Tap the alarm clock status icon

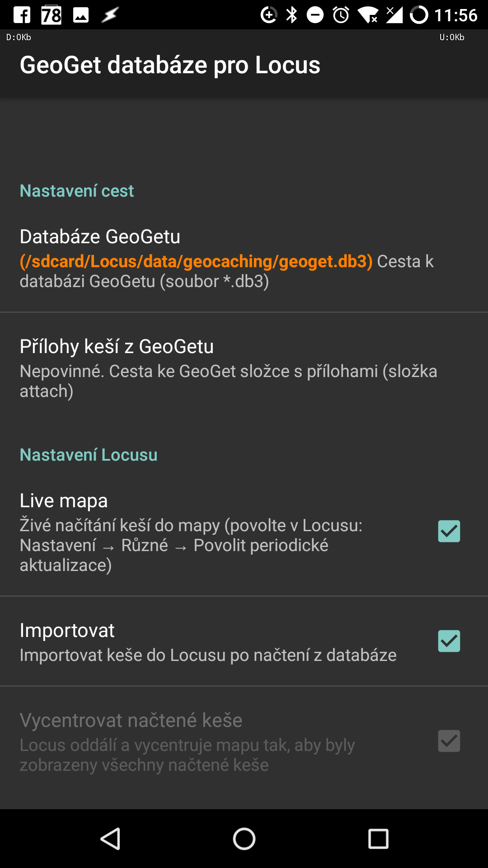click(341, 15)
